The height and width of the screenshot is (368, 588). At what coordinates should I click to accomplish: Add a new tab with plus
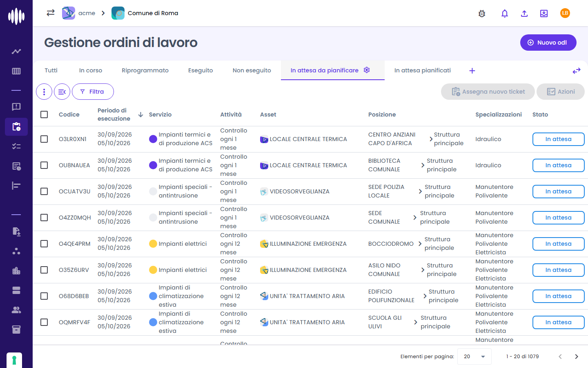coord(472,71)
